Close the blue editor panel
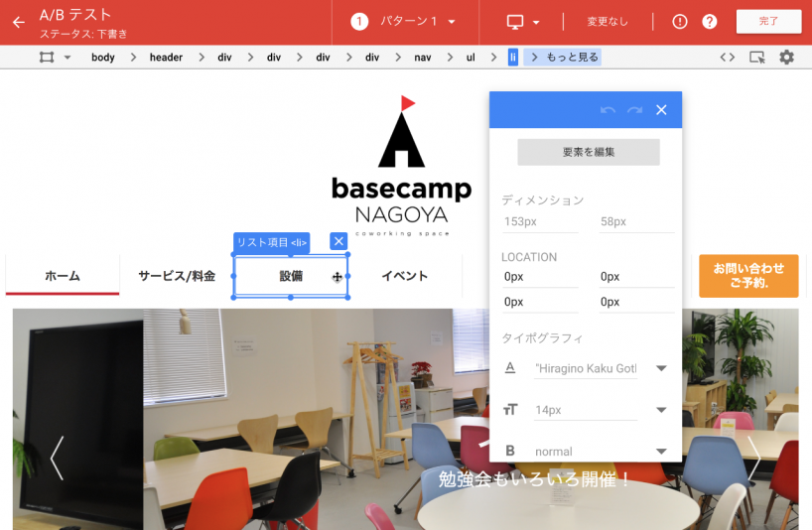This screenshot has width=812, height=530. click(x=661, y=110)
